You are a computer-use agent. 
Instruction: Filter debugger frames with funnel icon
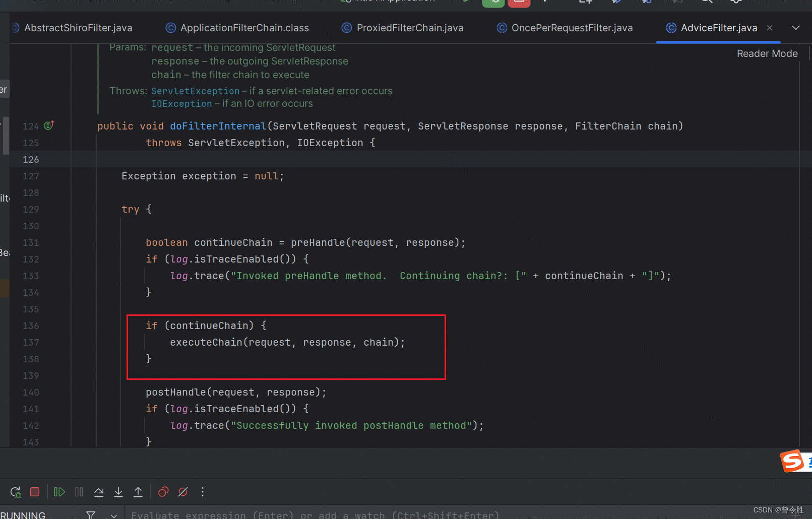click(x=91, y=515)
